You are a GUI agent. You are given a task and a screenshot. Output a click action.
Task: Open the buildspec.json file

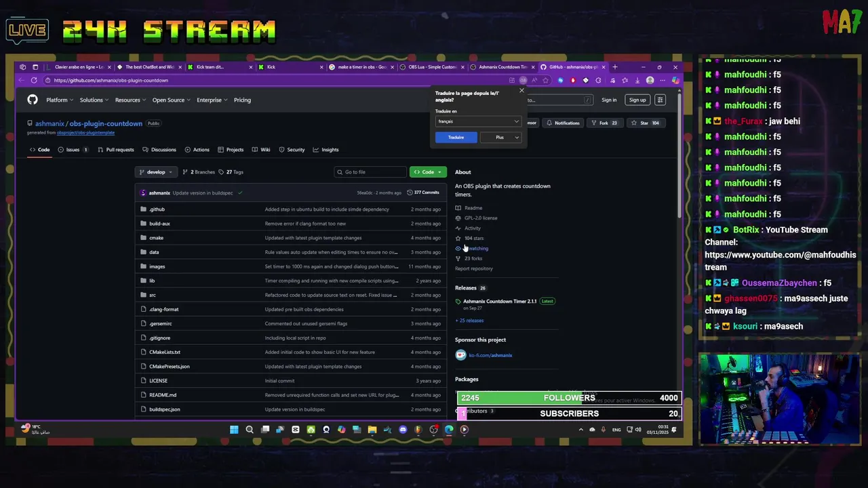point(165,409)
